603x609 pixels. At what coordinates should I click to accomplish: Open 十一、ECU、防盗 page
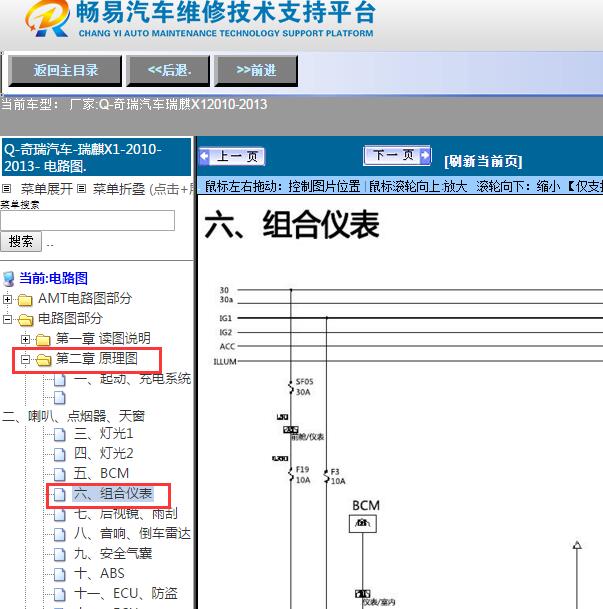click(x=126, y=593)
